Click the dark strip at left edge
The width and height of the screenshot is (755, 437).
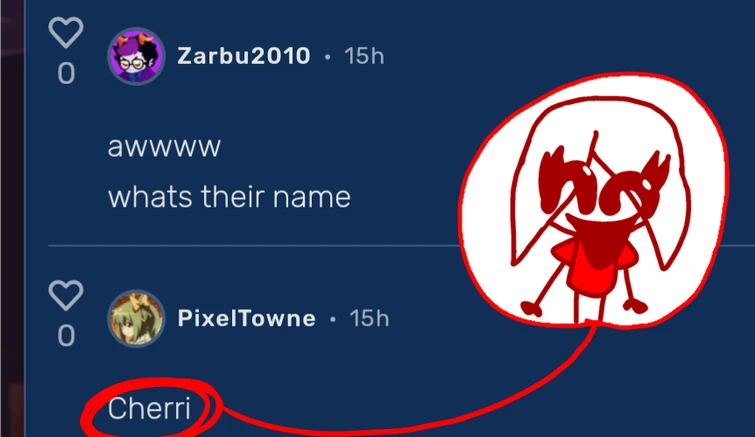tap(12, 218)
